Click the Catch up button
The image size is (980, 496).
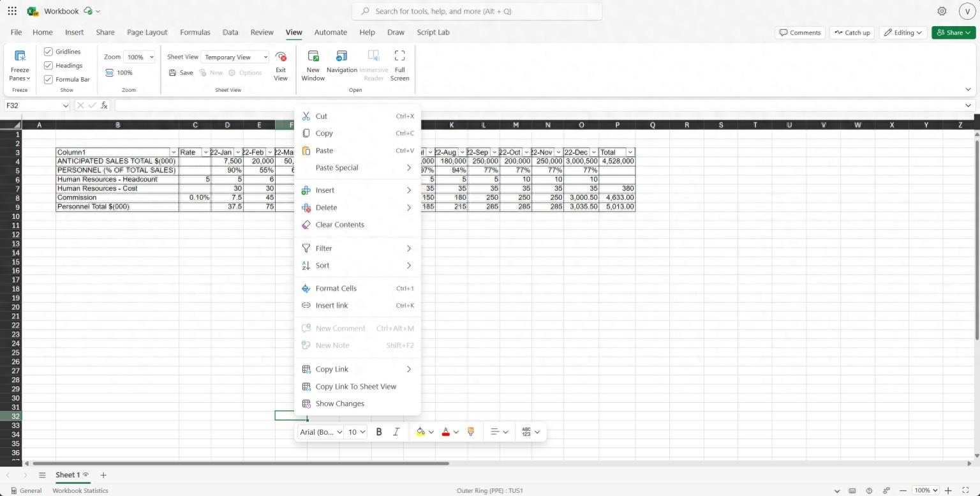852,33
